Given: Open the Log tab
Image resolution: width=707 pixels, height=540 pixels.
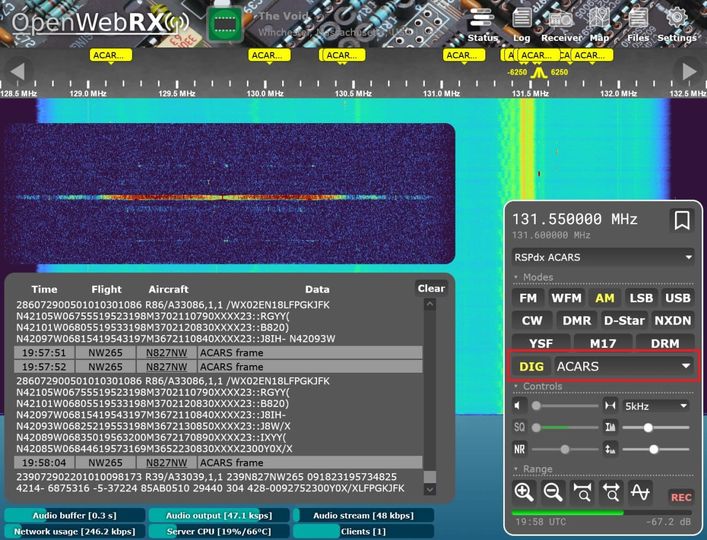Looking at the screenshot, I should click(x=521, y=24).
